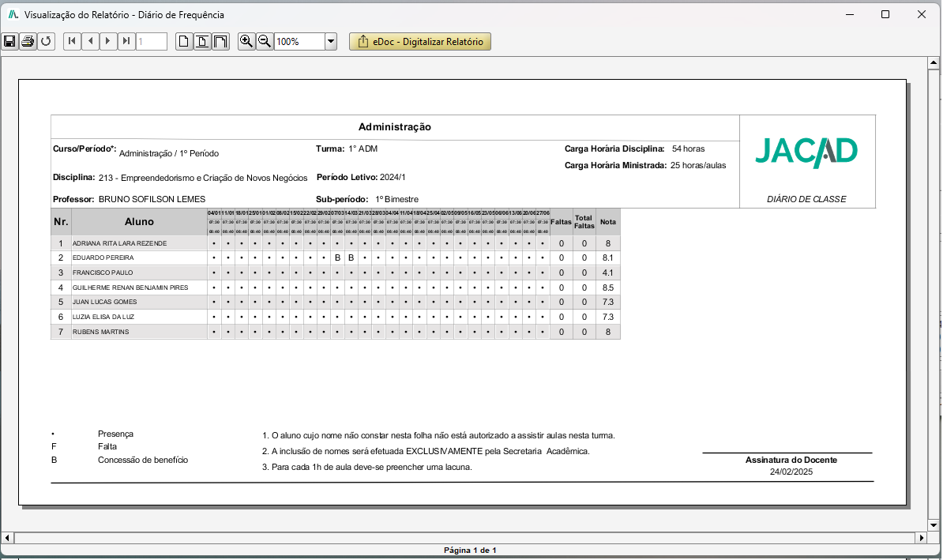Select student name RUBENS MARTINS
Viewport: 943px width, 560px height.
[100, 332]
